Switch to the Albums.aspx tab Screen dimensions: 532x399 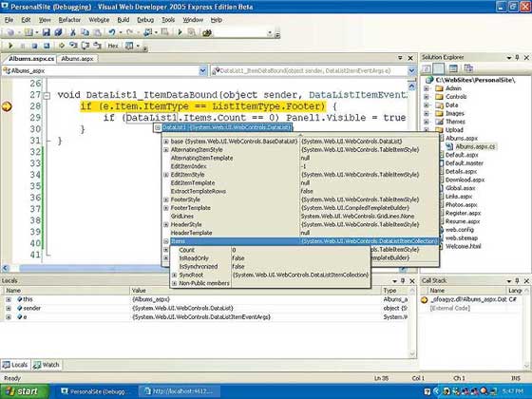point(77,59)
